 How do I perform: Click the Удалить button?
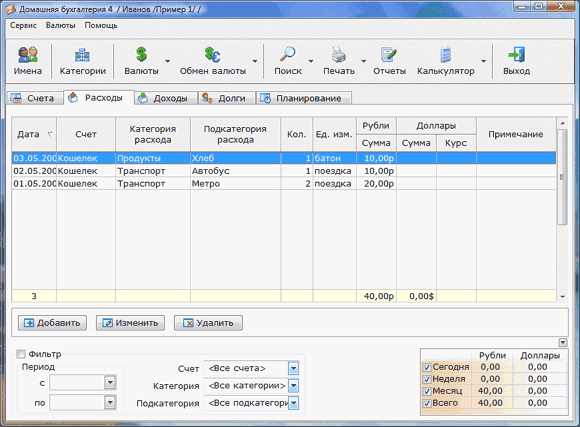coord(208,323)
